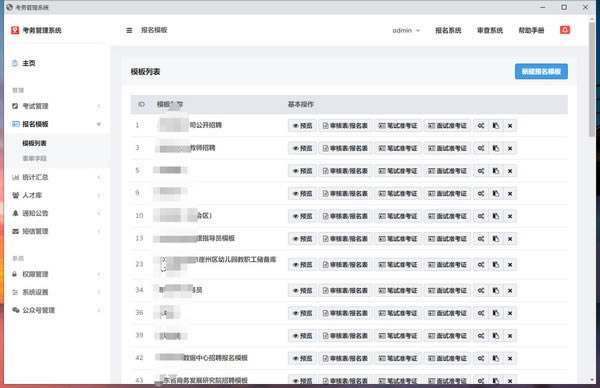This screenshot has height=388, width=600.
Task: Click share icon in row 10
Action: 481,216
